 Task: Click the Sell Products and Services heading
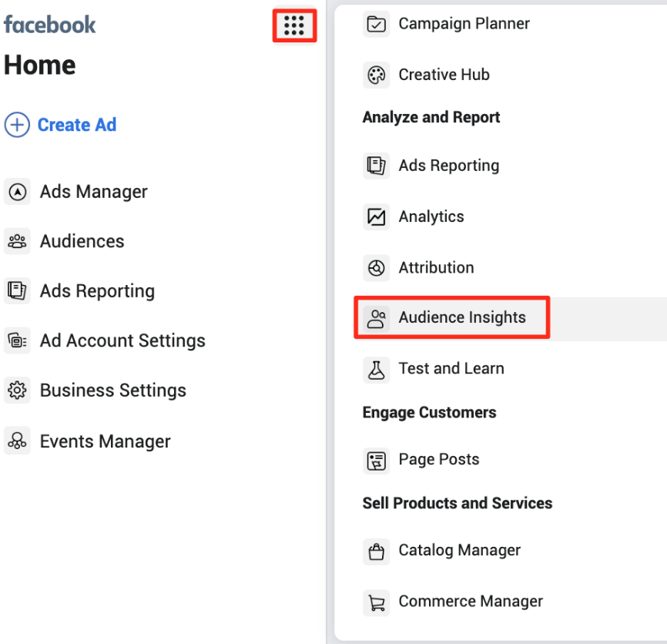coord(458,503)
